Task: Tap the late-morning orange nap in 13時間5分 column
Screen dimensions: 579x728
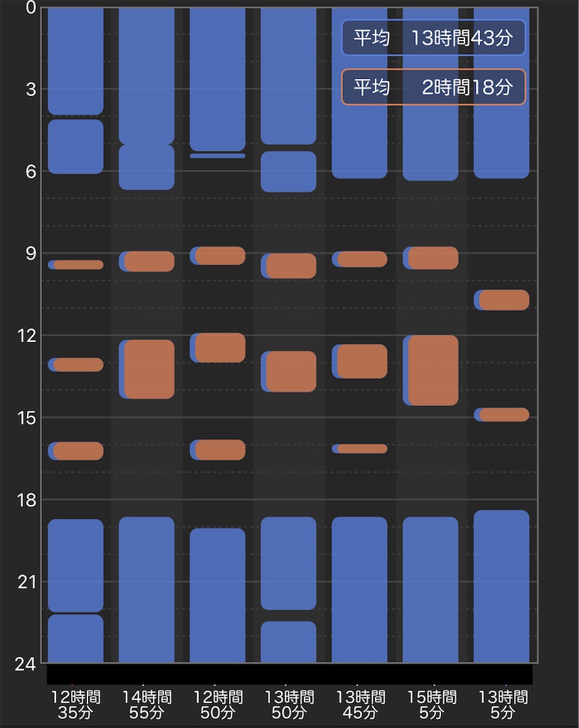Action: pyautogui.click(x=504, y=300)
